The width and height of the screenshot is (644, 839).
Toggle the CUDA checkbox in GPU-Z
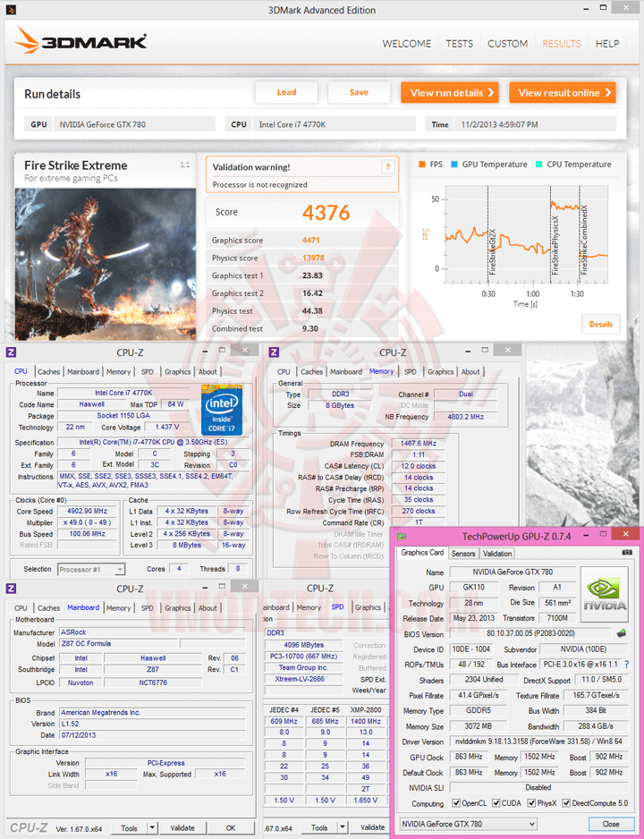coord(496,803)
